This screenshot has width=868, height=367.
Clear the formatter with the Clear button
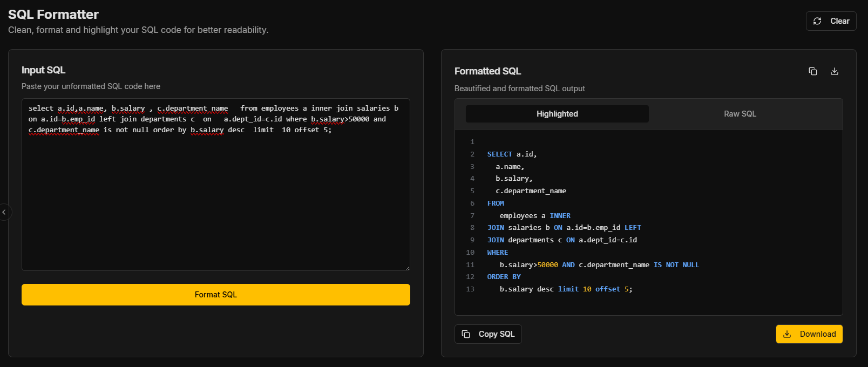tap(831, 21)
